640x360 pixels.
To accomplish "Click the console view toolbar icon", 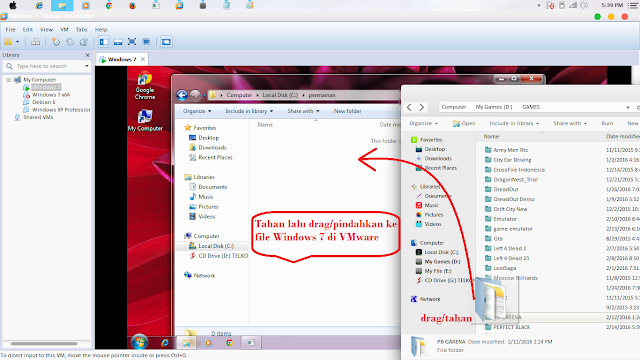I will click(x=166, y=42).
